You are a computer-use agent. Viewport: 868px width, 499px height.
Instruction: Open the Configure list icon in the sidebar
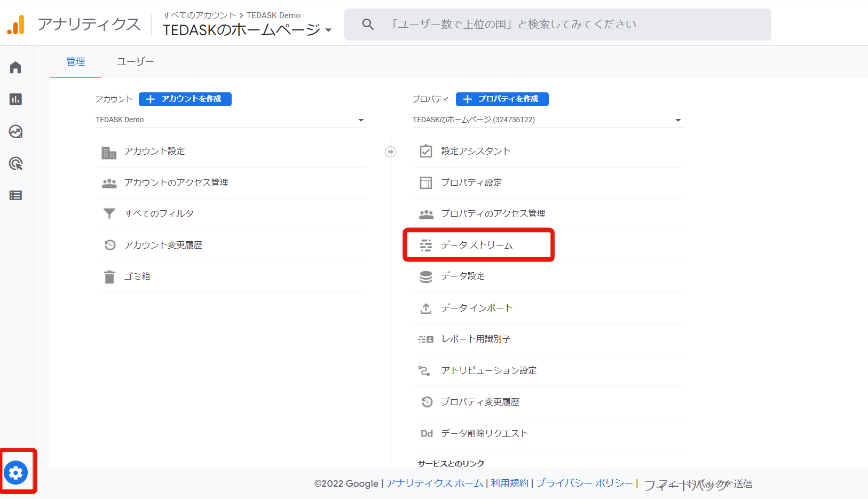click(x=15, y=195)
